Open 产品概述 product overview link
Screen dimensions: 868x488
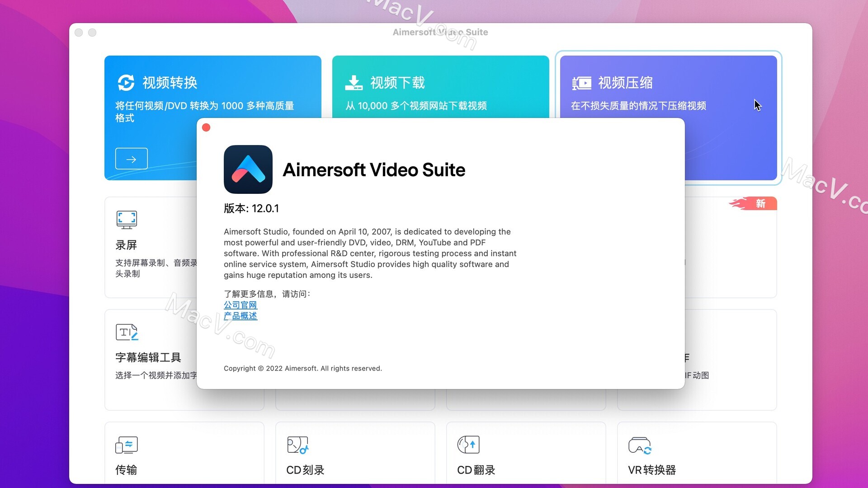click(239, 316)
